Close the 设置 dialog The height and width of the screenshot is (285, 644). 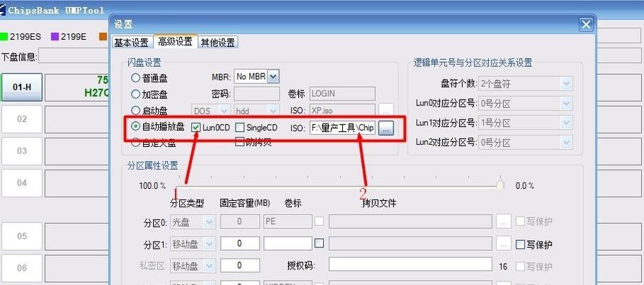tap(586, 25)
